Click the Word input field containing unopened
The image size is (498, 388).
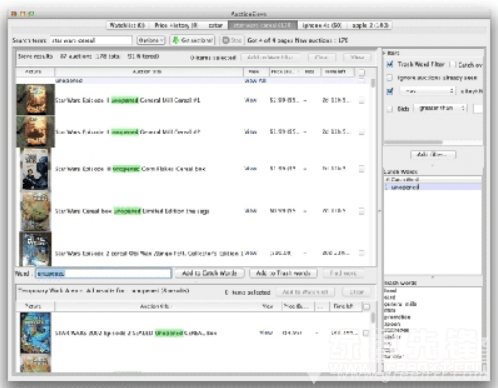pos(103,274)
